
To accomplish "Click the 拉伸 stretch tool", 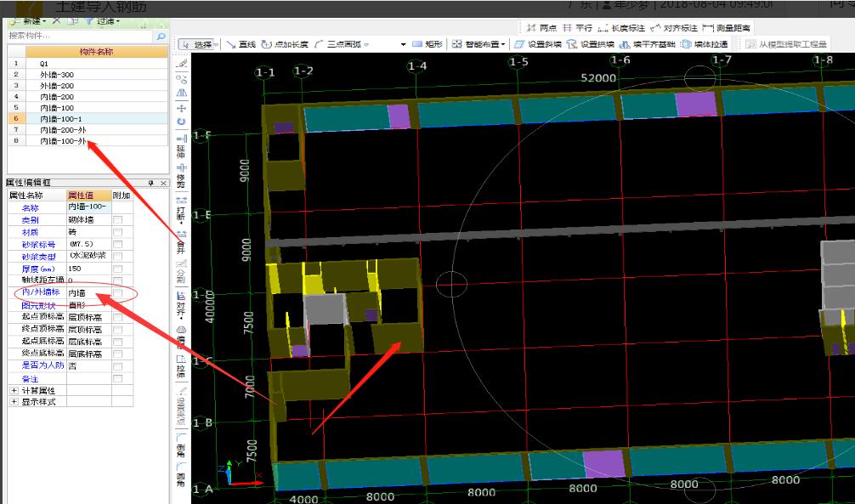I will point(181,366).
